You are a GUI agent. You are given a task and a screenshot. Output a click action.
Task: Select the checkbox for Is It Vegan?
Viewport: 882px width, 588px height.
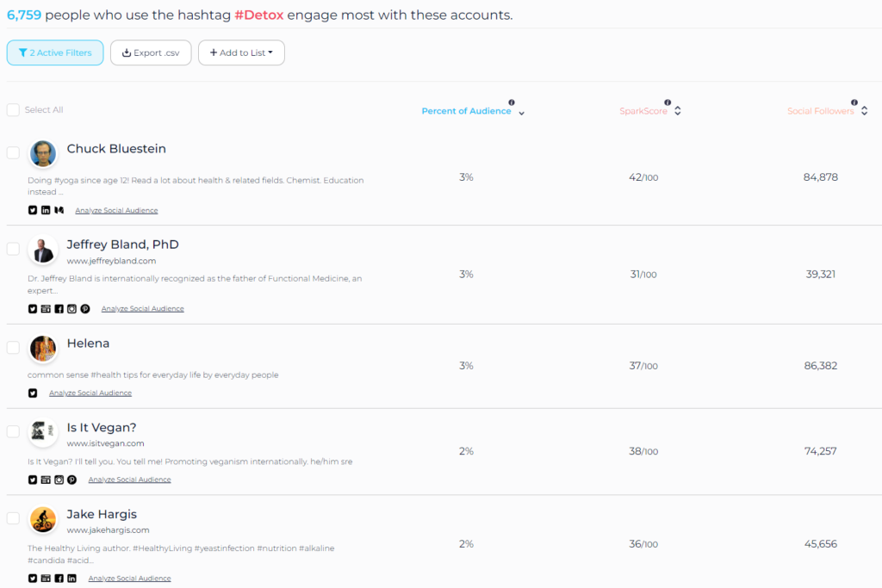13,431
